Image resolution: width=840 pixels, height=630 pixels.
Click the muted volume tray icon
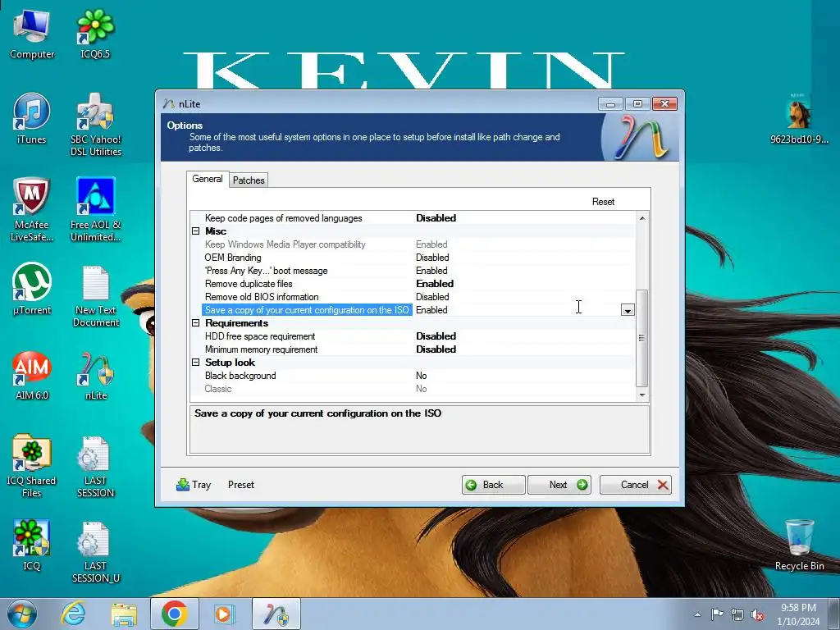757,614
